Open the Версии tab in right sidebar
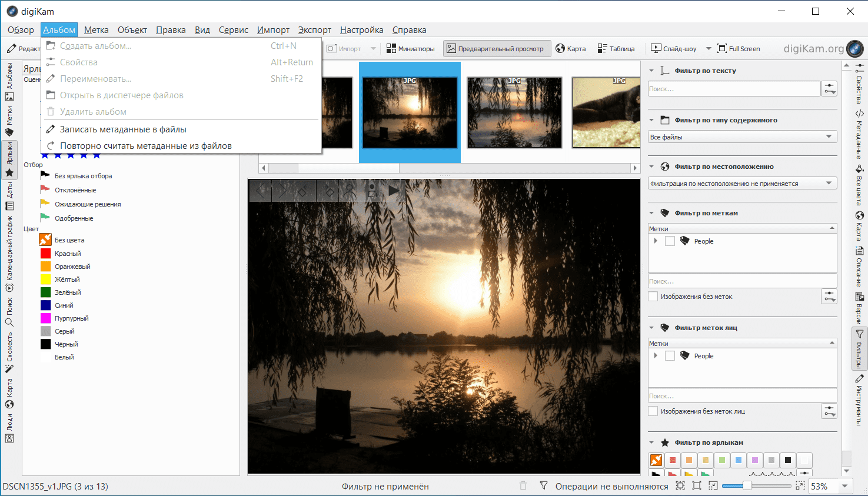This screenshot has height=496, width=868. [859, 308]
